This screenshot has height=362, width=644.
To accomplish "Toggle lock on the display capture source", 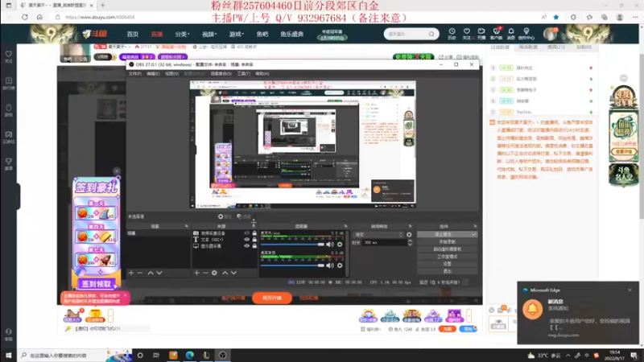I will click(254, 246).
